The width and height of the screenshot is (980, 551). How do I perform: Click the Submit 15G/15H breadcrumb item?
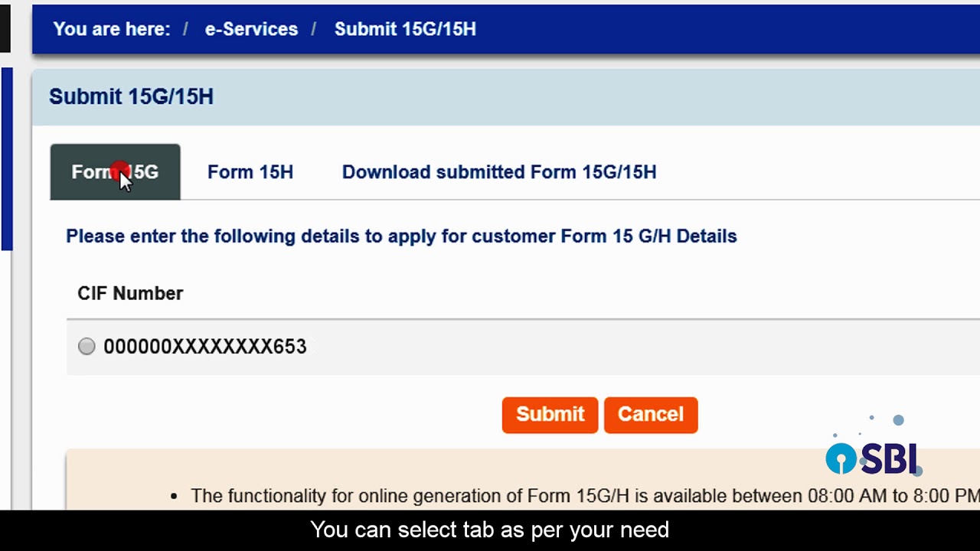pyautogui.click(x=405, y=29)
